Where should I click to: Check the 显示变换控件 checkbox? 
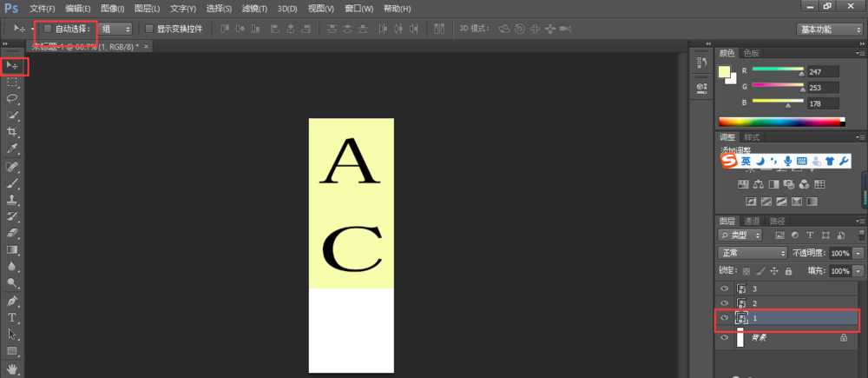149,29
